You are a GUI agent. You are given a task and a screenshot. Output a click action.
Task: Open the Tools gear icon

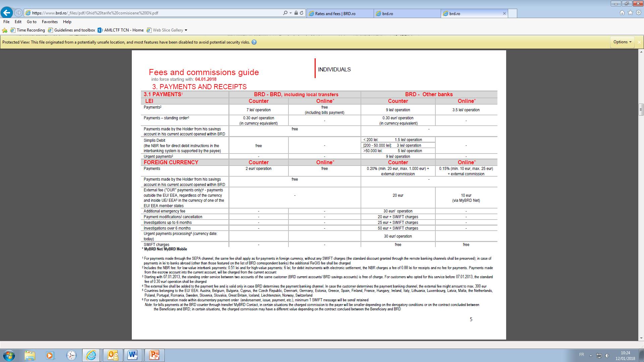click(x=638, y=13)
